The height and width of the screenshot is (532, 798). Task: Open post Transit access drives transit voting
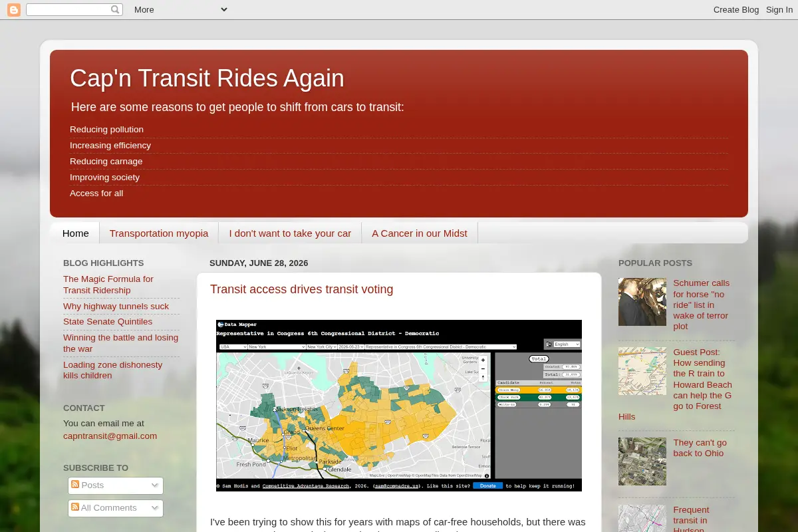[301, 289]
